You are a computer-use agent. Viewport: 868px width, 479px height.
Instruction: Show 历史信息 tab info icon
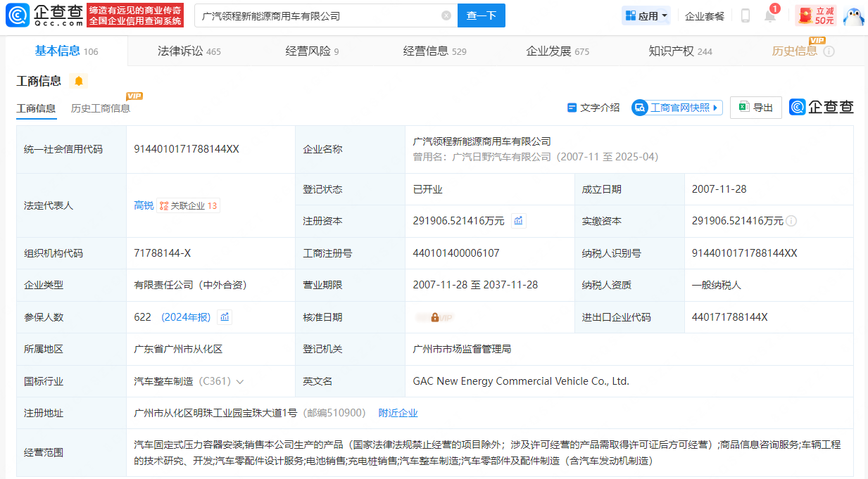(829, 51)
